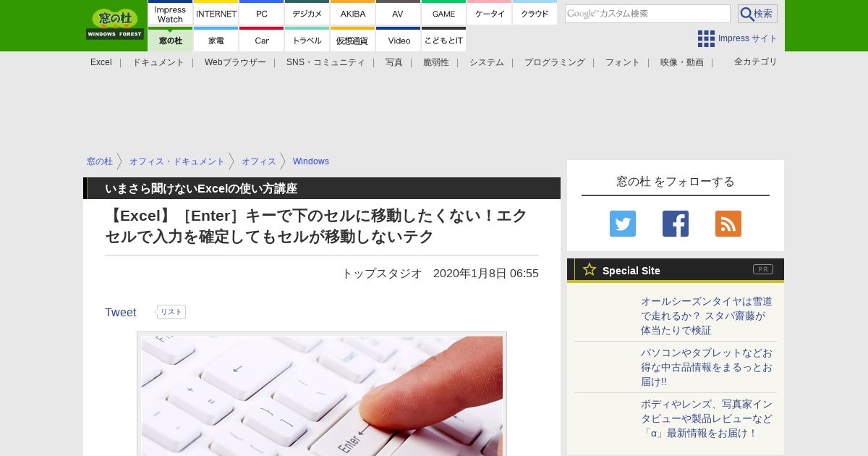Open the パソコンやタブレット中古品情報 link
868x456 pixels.
[x=707, y=367]
